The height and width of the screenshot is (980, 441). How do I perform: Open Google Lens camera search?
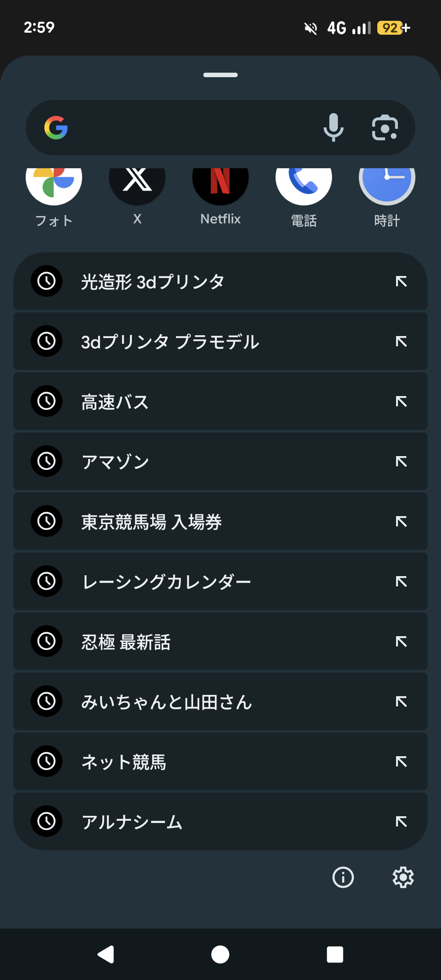click(385, 127)
